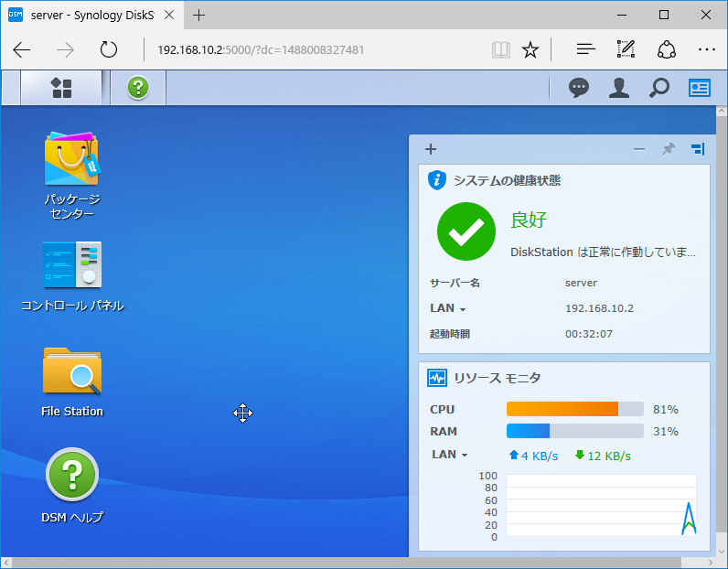The image size is (728, 569).
Task: Open the DSM main menu grid icon
Action: pos(61,88)
